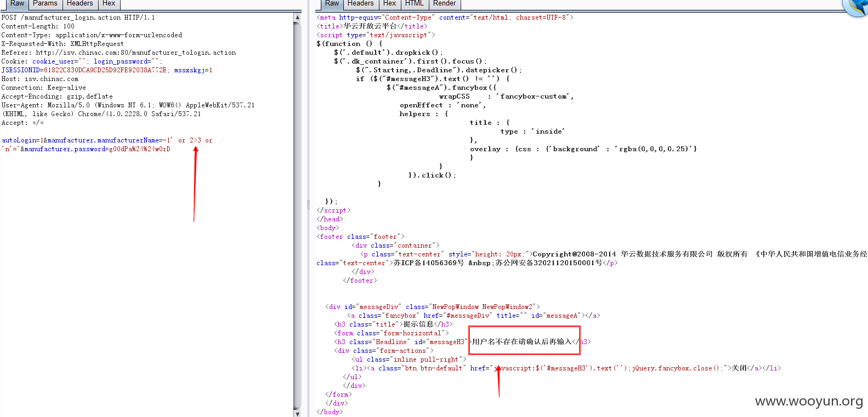
Task: Click the $('.default').dropkick() line
Action: pos(388,53)
